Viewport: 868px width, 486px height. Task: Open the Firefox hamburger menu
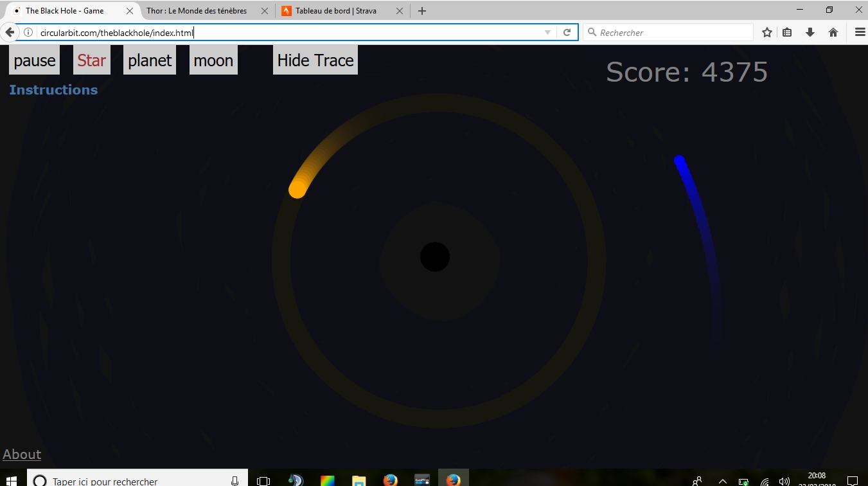tap(860, 33)
